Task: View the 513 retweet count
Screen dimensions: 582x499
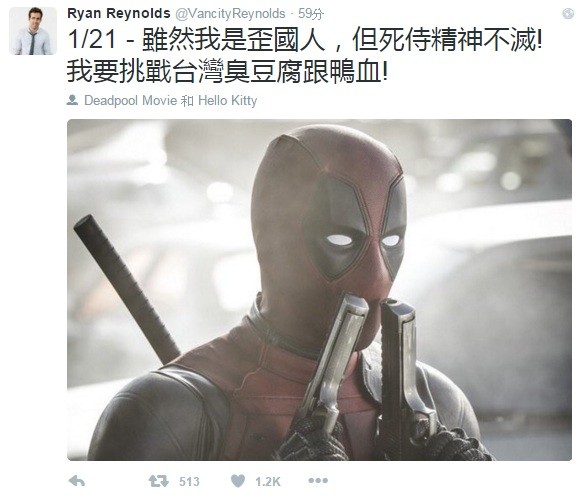Action: coord(189,482)
